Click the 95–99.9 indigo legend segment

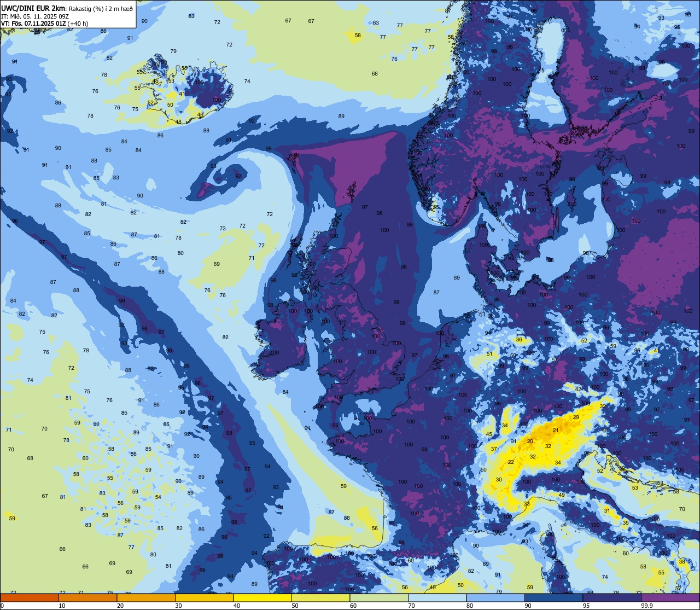click(612, 597)
